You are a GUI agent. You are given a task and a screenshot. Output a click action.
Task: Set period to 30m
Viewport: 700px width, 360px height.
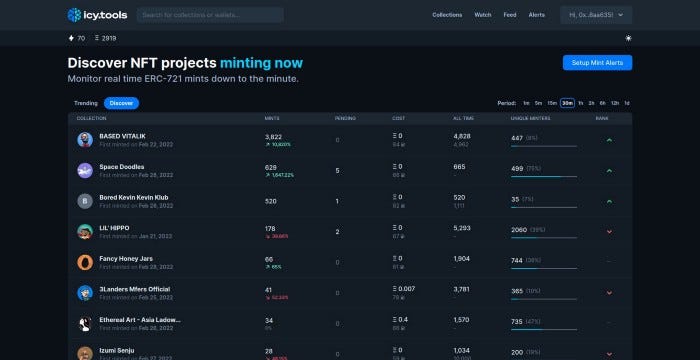567,103
